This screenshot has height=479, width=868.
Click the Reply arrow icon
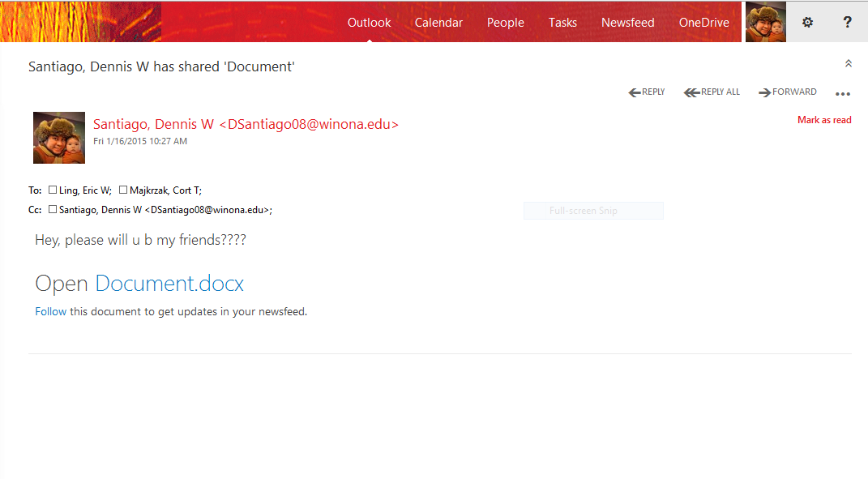[x=635, y=92]
